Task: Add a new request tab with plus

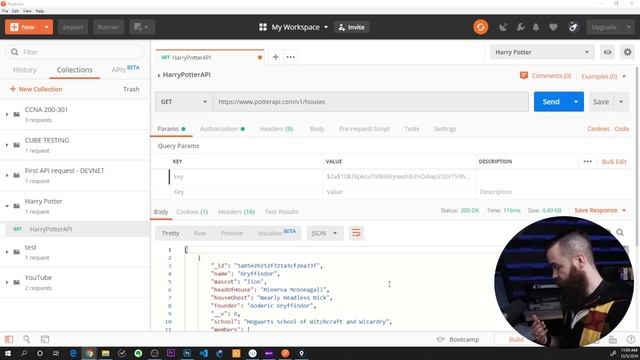Action: point(276,57)
